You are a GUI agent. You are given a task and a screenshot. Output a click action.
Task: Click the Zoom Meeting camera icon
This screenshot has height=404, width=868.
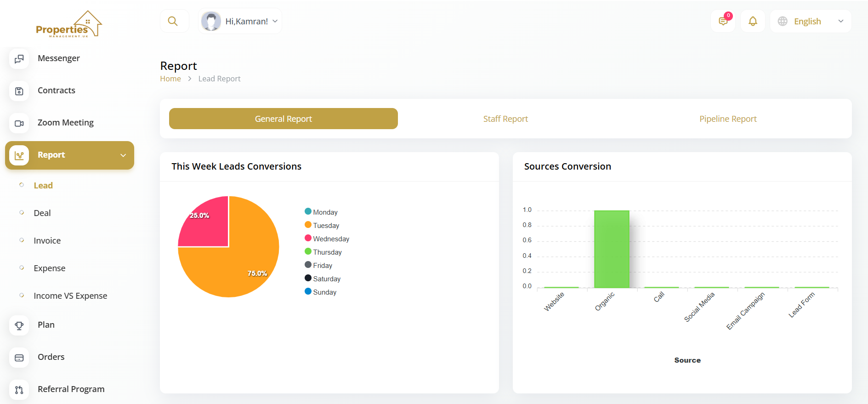(x=19, y=123)
